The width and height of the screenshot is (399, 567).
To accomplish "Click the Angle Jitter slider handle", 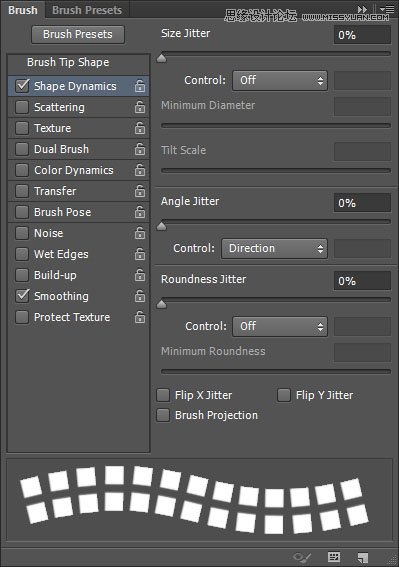I will 161,227.
